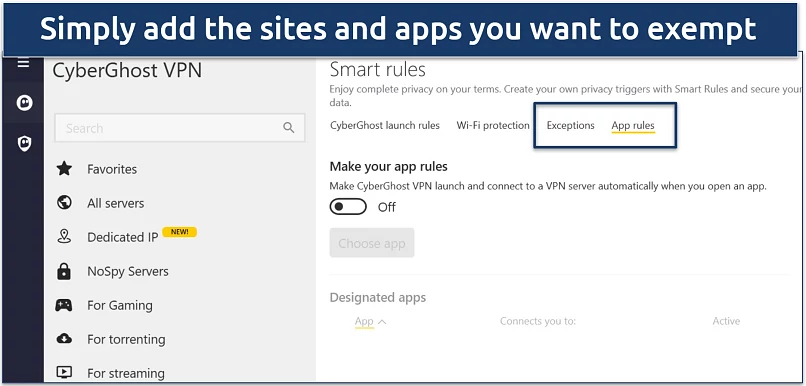The width and height of the screenshot is (806, 386).
Task: Click the CyberGhost VPN title
Action: point(127,70)
